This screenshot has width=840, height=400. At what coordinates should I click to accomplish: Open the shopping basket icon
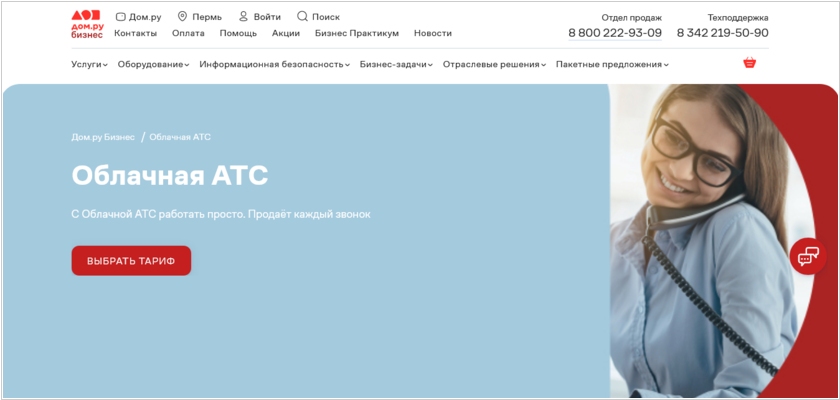749,63
